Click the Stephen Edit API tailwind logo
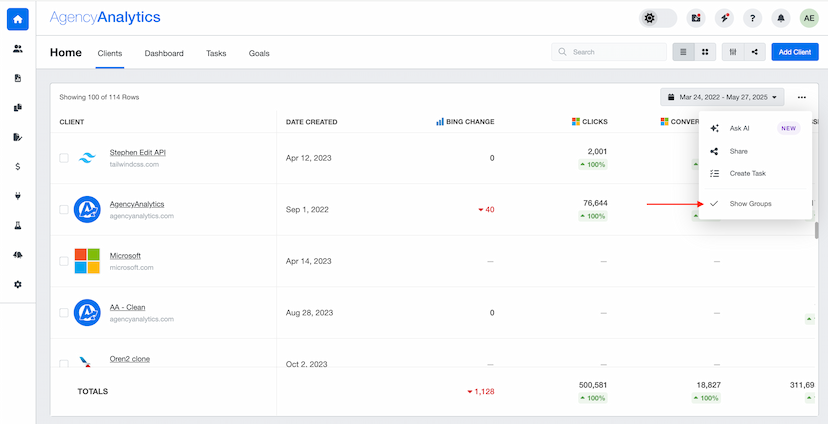The width and height of the screenshot is (828, 424). [87, 157]
